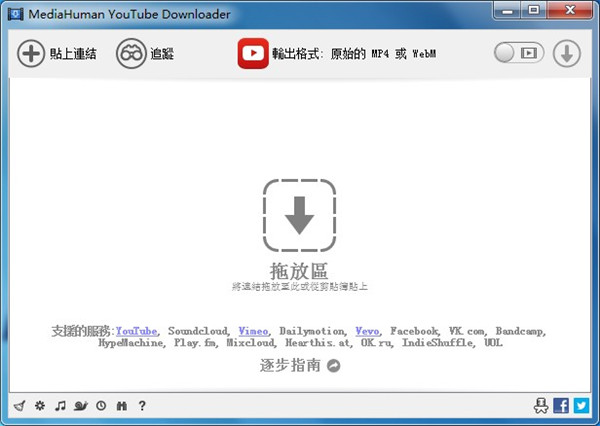
Task: Click the 拖放區 heading text
Action: click(299, 271)
